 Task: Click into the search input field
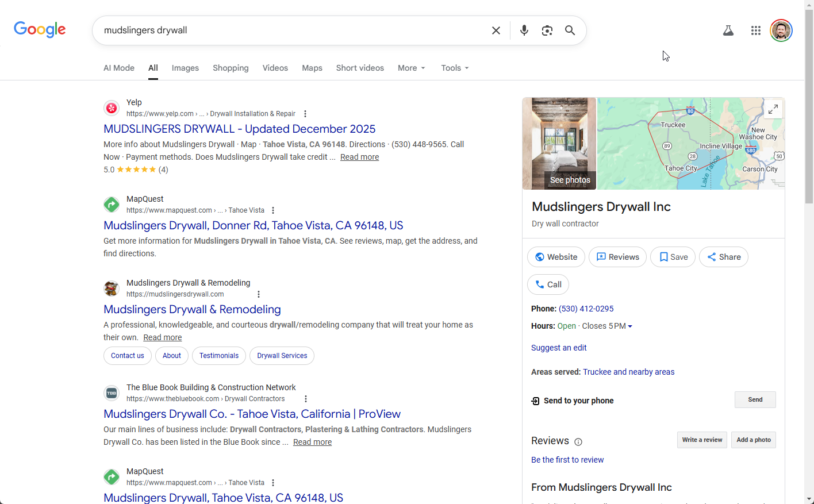click(293, 30)
